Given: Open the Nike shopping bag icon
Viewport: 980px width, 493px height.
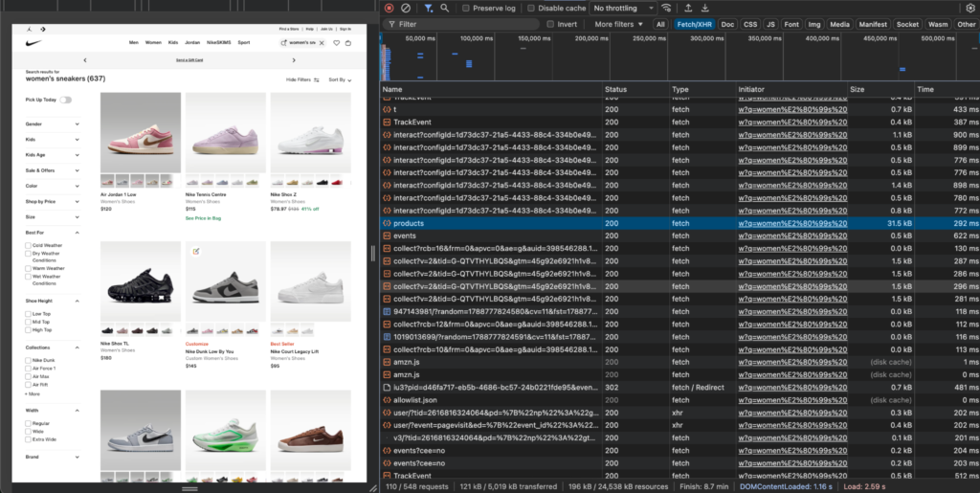Looking at the screenshot, I should point(348,43).
